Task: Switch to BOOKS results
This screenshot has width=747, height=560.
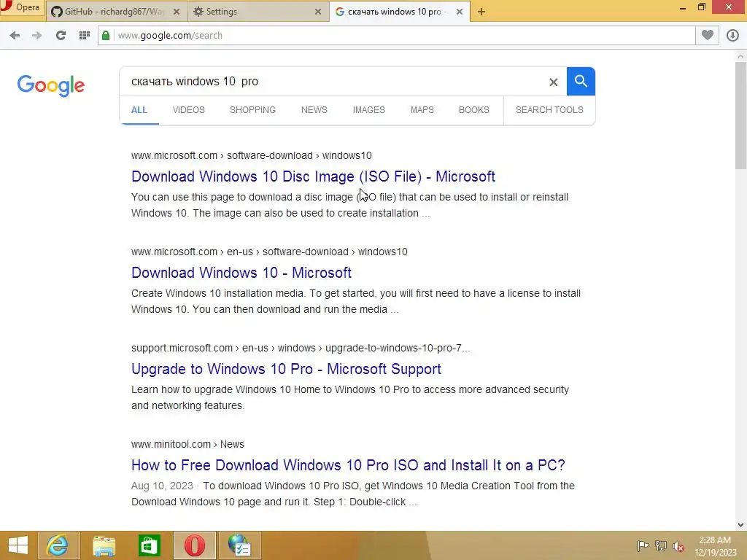Action: coord(474,110)
